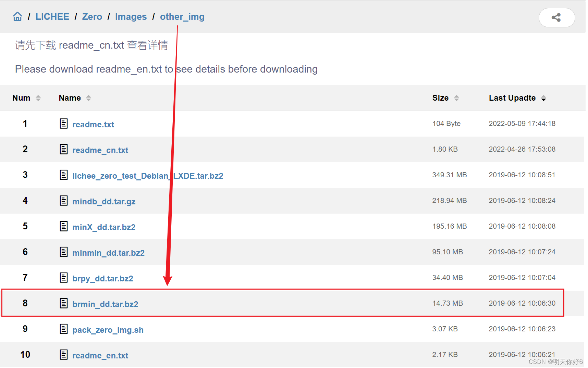This screenshot has width=588, height=368.
Task: Open the other_img breadcrumb folder
Action: (182, 17)
